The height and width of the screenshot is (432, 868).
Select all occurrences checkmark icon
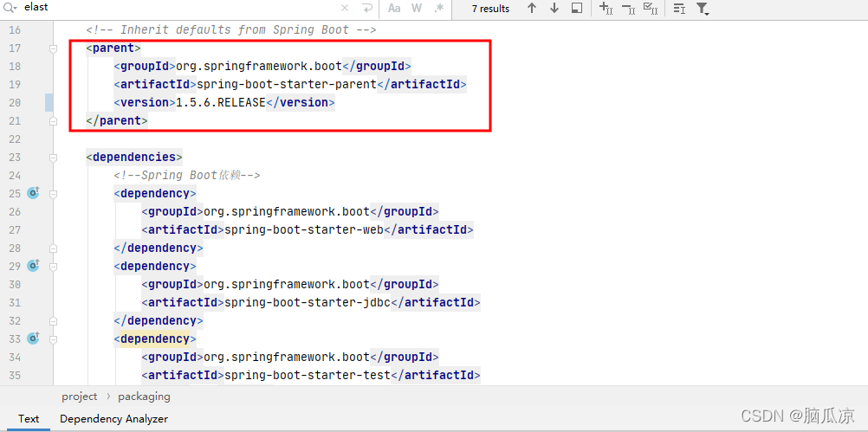tap(651, 9)
